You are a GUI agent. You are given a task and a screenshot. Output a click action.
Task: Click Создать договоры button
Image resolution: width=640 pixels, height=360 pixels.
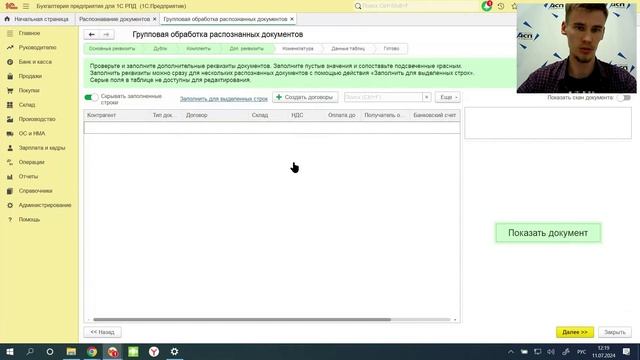[305, 97]
